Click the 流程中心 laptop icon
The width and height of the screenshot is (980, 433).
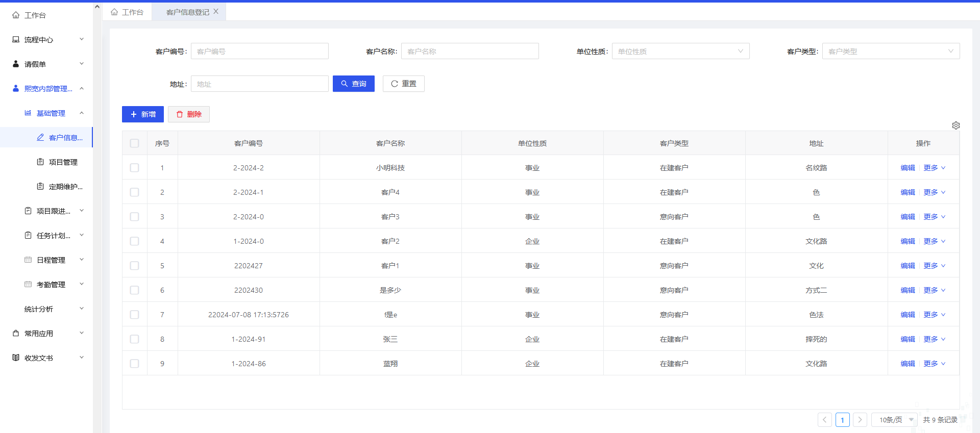click(16, 40)
